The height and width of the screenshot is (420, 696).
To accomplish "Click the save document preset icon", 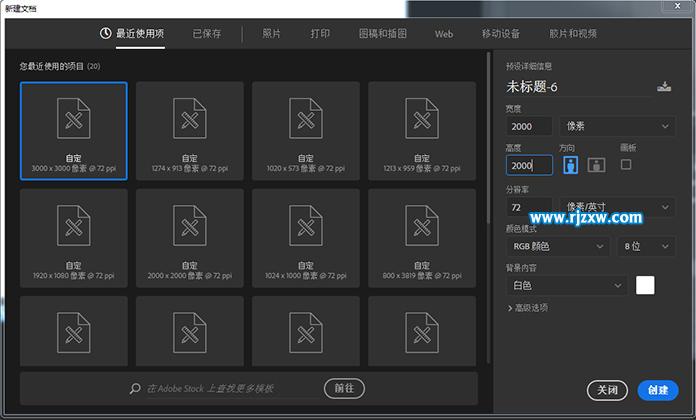I will tap(664, 87).
